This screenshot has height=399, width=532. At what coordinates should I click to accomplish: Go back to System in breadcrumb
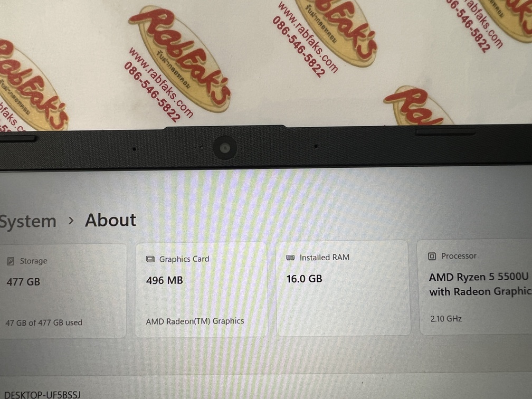28,222
